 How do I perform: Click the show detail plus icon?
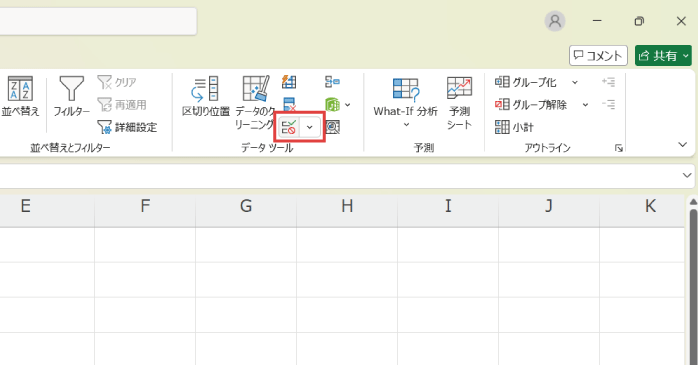click(x=609, y=82)
